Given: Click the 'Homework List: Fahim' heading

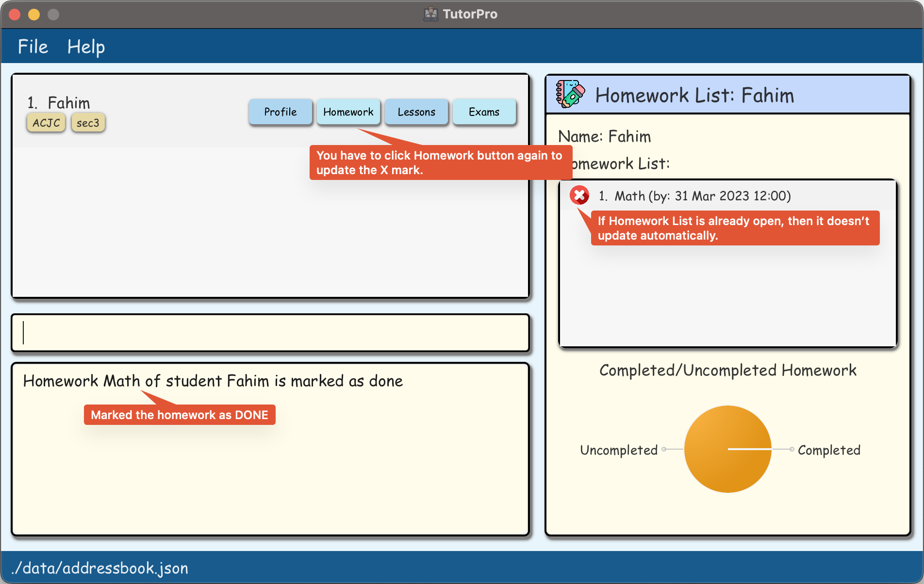Looking at the screenshot, I should tap(694, 95).
